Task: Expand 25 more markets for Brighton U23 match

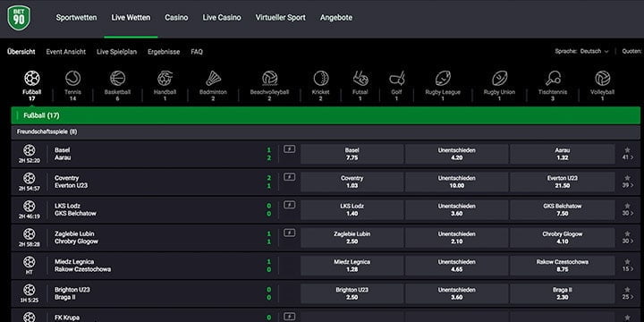Action: click(x=628, y=297)
